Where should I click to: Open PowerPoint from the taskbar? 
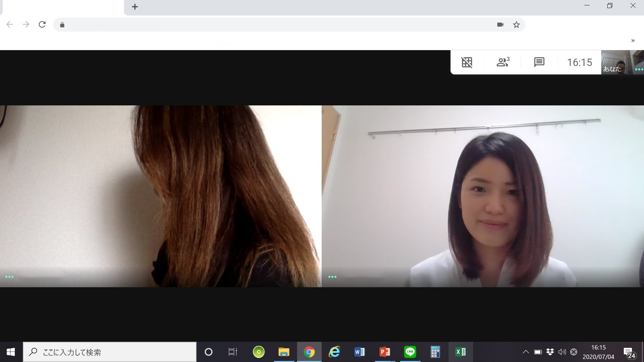coord(385,352)
